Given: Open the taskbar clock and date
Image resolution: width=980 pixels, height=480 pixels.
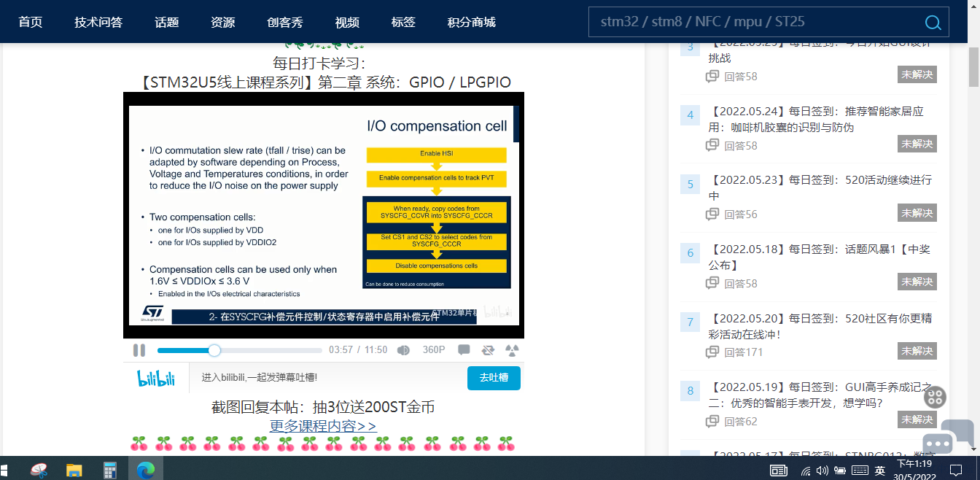Looking at the screenshot, I should tap(914, 470).
